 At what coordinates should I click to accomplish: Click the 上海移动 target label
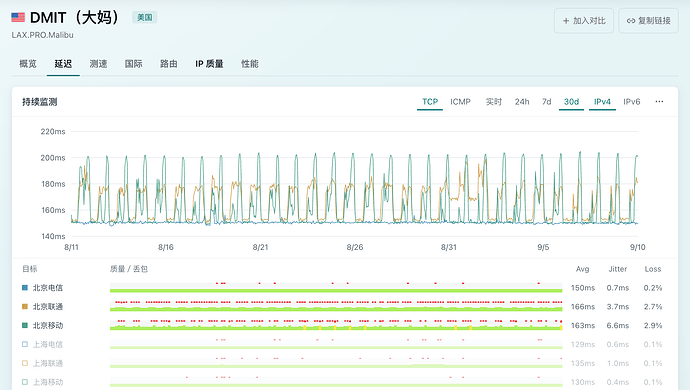[48, 382]
